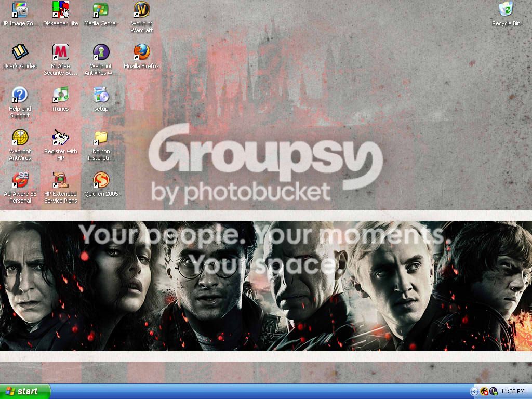Click the purple keyhole tray icon
532x399 pixels.
494,392
